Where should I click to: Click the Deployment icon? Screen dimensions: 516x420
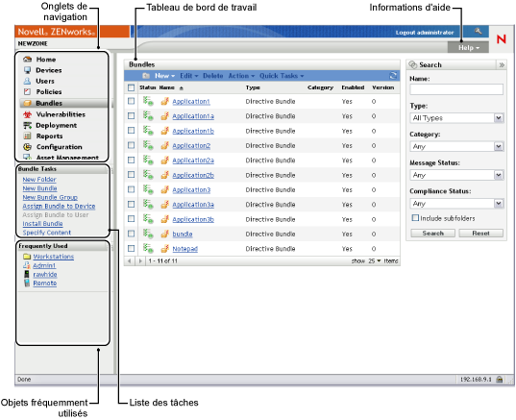coord(28,125)
